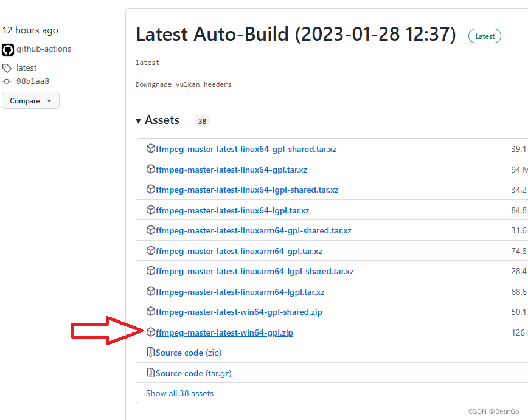Click the tag icon beside latest

(7, 68)
